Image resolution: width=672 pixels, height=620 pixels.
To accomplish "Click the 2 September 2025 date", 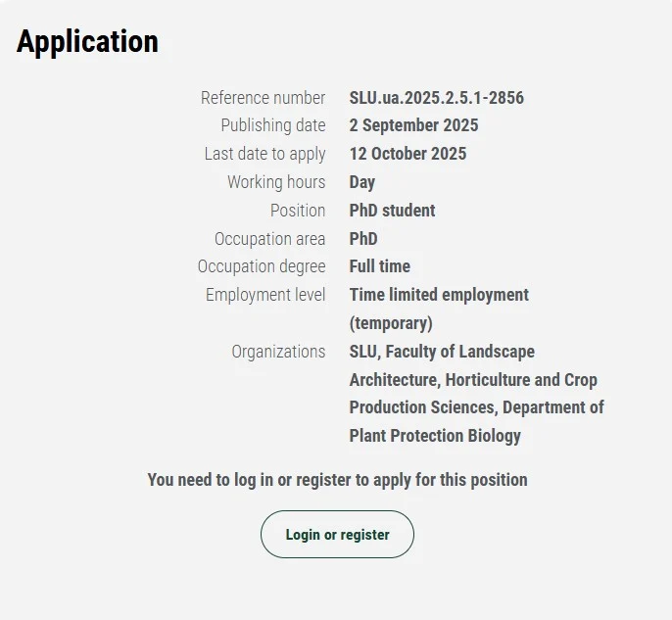I will (413, 125).
